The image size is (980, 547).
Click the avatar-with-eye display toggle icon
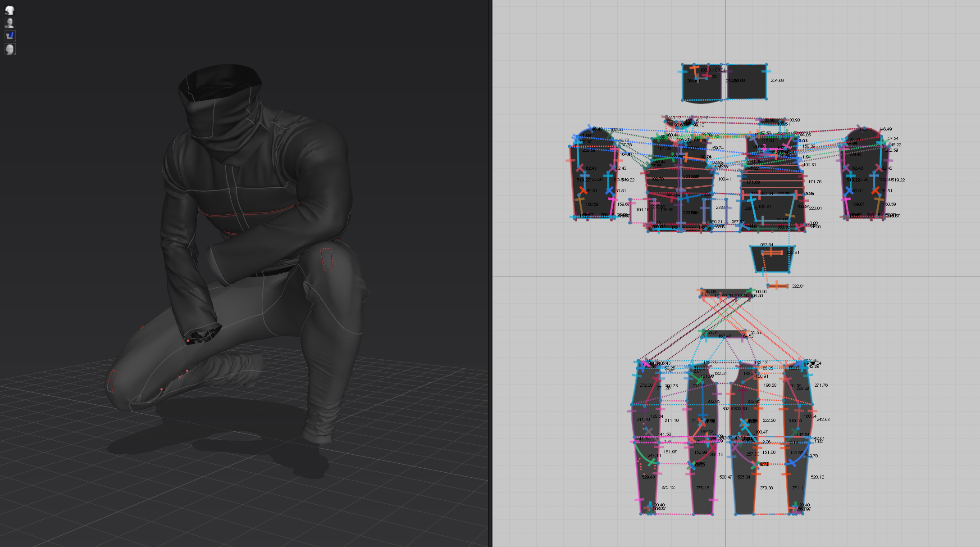tap(10, 23)
